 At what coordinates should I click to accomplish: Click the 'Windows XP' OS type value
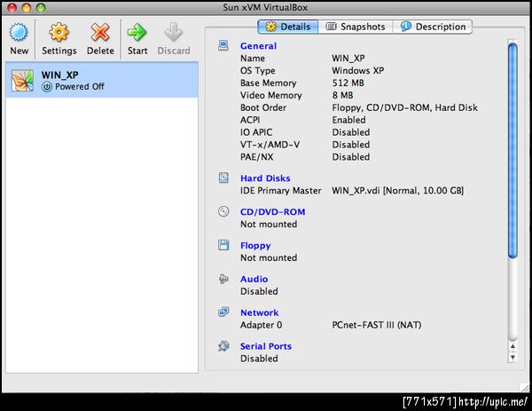357,71
